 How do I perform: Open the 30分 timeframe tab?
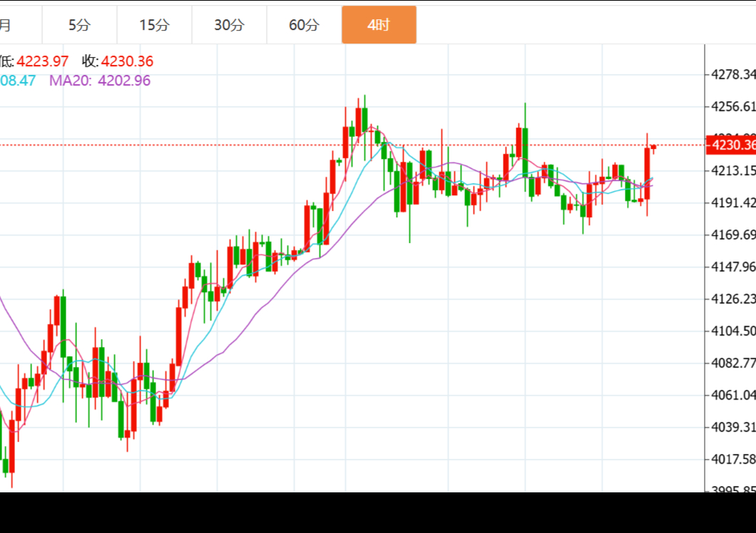tap(229, 25)
